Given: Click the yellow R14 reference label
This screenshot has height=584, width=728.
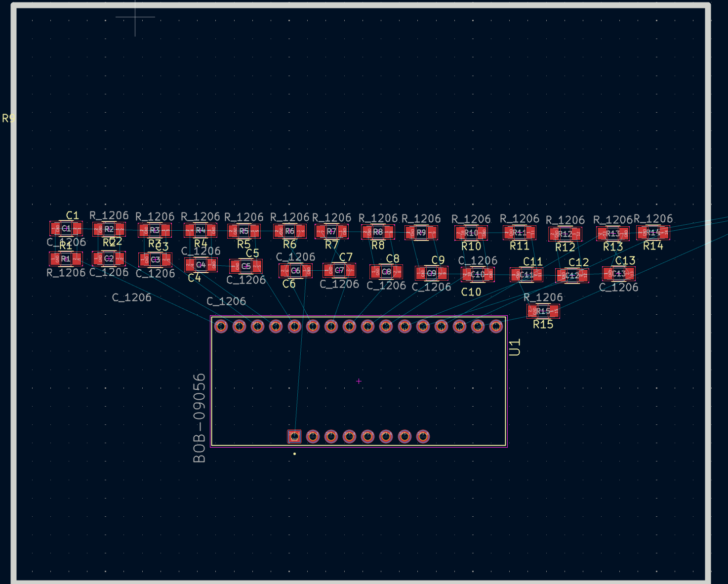Looking at the screenshot, I should click(653, 246).
